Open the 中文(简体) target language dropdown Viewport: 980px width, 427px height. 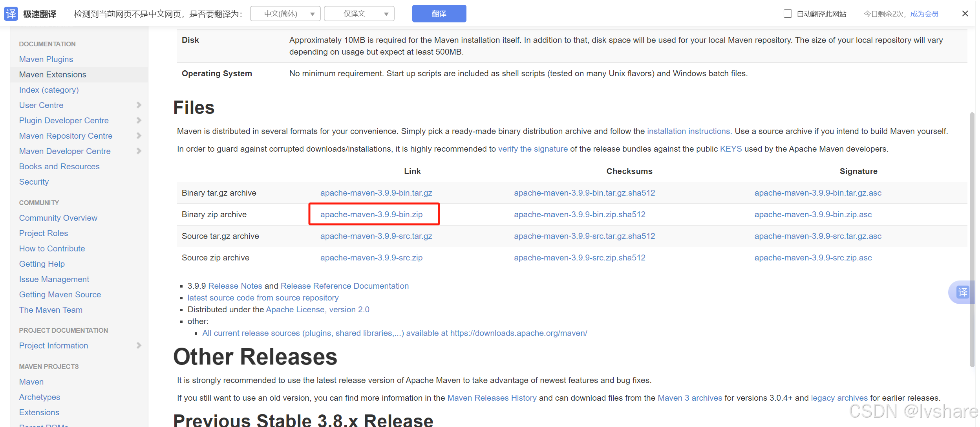pyautogui.click(x=285, y=14)
